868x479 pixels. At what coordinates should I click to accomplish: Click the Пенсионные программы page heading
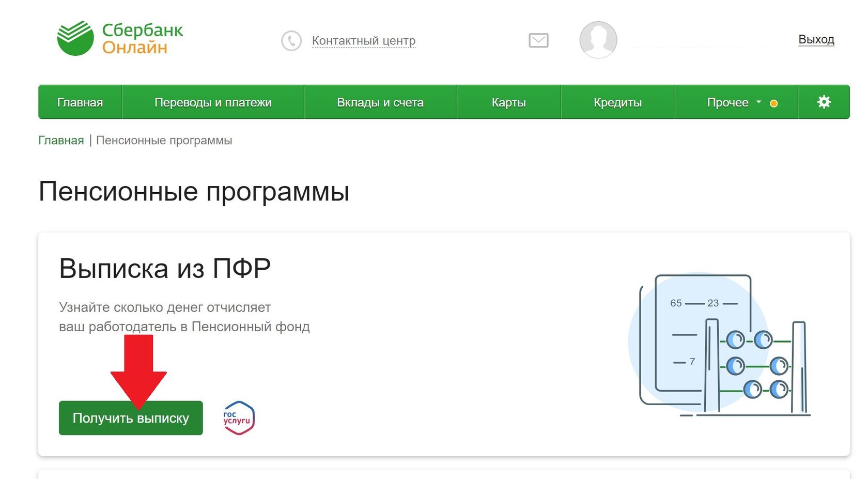click(x=194, y=192)
